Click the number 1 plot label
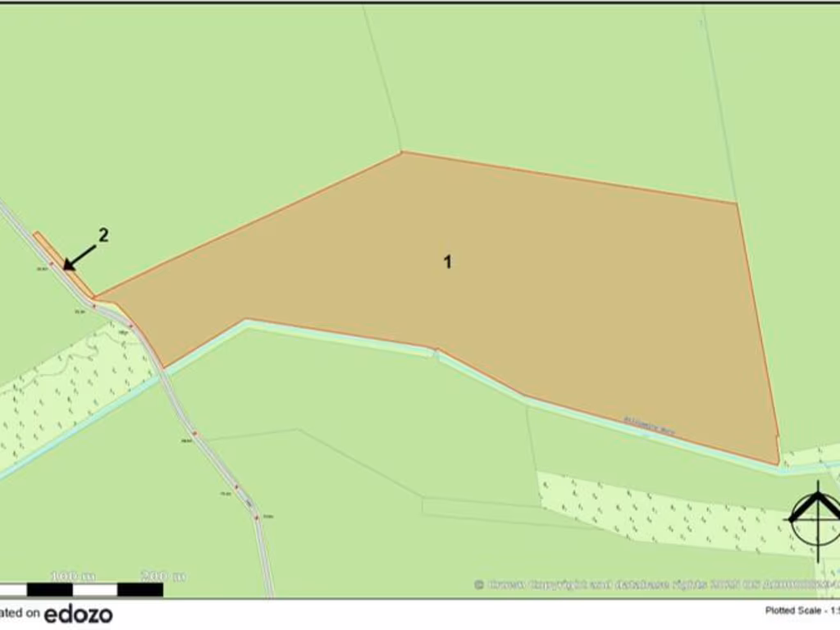This screenshot has width=840, height=630. [x=447, y=262]
